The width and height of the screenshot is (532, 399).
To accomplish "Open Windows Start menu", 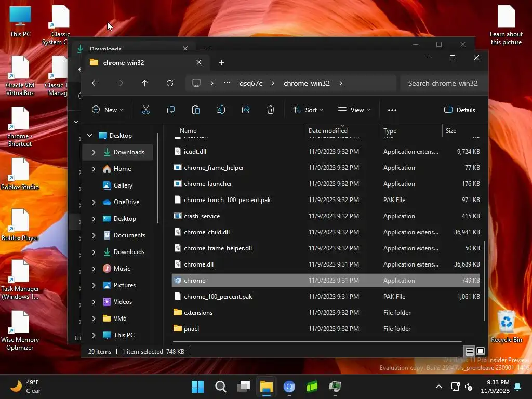I will [x=197, y=387].
